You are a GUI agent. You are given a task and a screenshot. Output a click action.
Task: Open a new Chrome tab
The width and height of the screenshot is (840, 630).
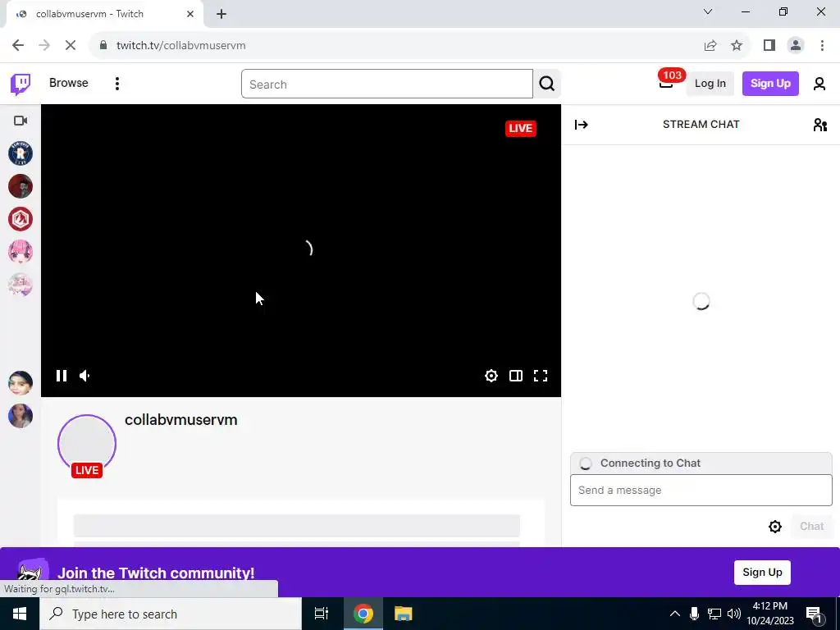click(x=221, y=14)
